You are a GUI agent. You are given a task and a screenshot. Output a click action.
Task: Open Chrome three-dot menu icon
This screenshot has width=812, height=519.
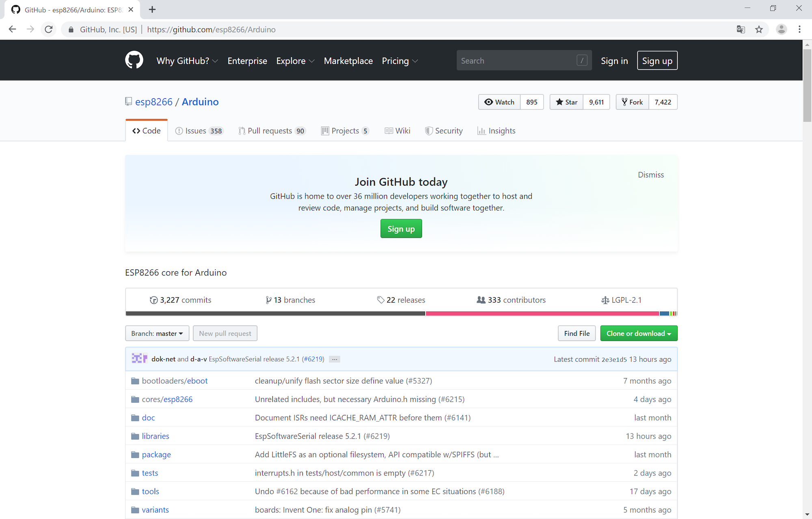coord(799,29)
